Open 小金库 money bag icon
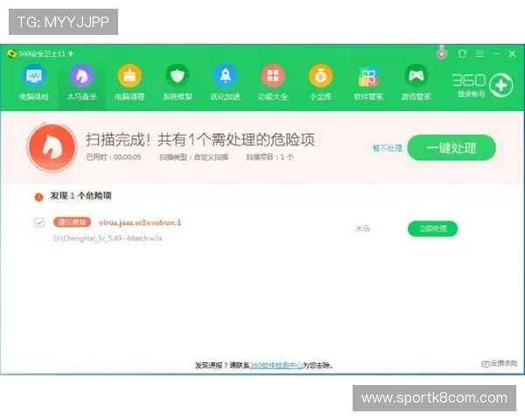525x420 pixels. point(320,82)
